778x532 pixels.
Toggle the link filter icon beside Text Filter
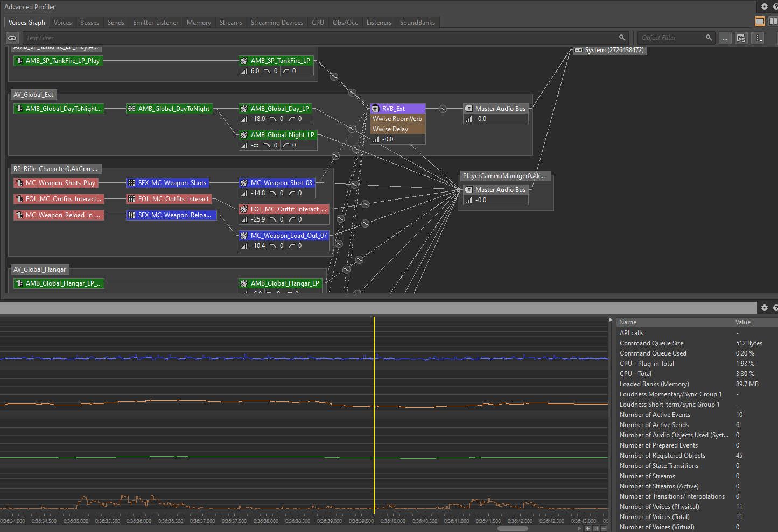point(12,38)
